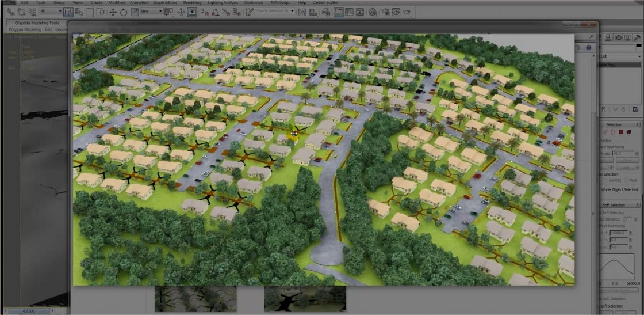
Task: Collapse the Soft Selection rollout header
Action: pyautogui.click(x=614, y=205)
